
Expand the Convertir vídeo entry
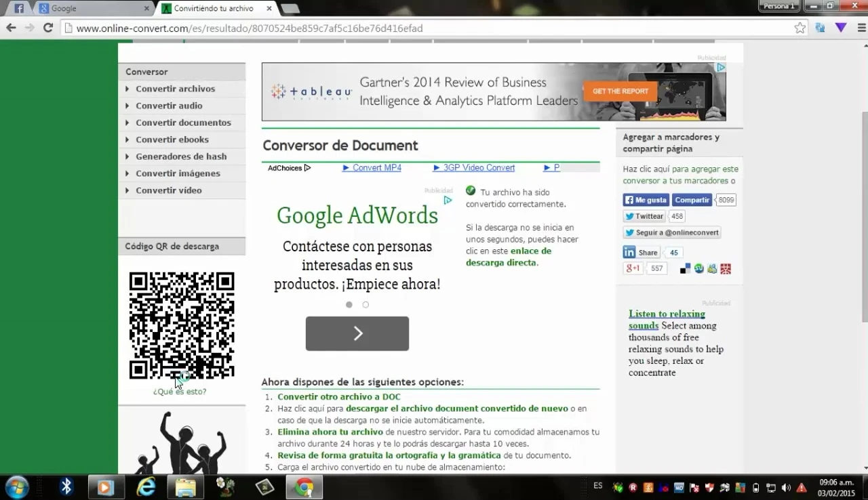tap(168, 190)
